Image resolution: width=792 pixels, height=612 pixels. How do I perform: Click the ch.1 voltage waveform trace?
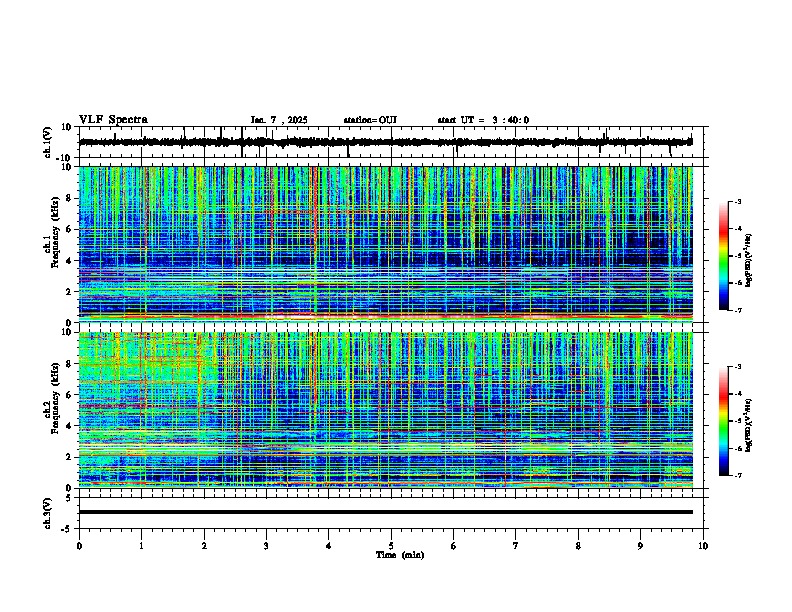click(385, 142)
